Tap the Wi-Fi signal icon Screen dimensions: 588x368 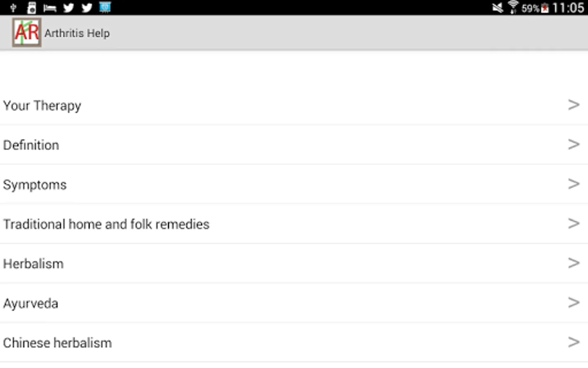pos(513,7)
